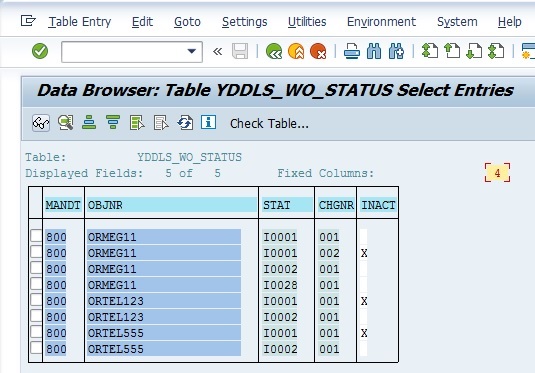Tick checkbox for ORTEL555 I0001 row
The width and height of the screenshot is (535, 373).
click(36, 332)
